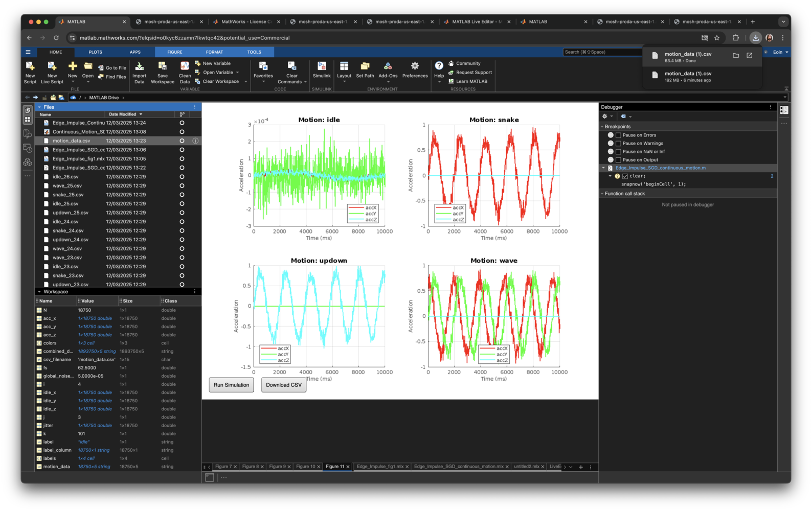Click the Set Path icon
The width and height of the screenshot is (812, 511).
tap(365, 66)
